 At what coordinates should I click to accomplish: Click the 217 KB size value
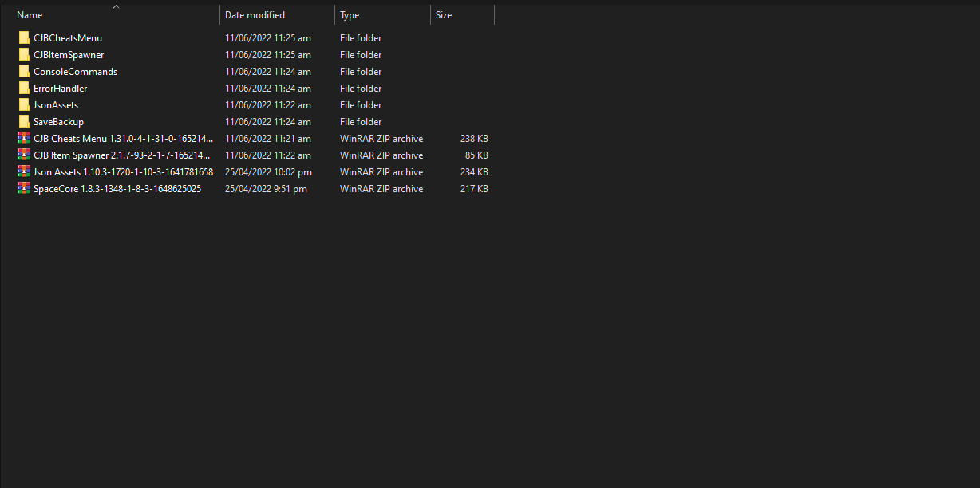474,189
